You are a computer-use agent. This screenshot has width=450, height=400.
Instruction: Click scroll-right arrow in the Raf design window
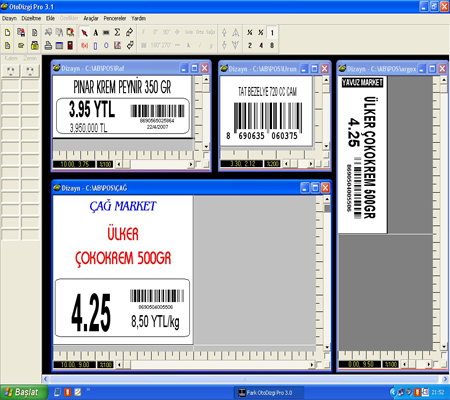pos(191,164)
